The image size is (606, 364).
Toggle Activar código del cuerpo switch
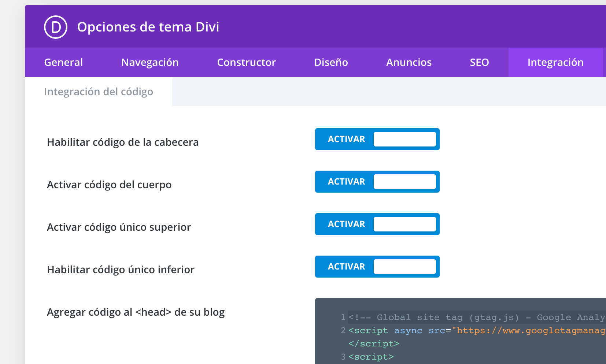tap(377, 182)
